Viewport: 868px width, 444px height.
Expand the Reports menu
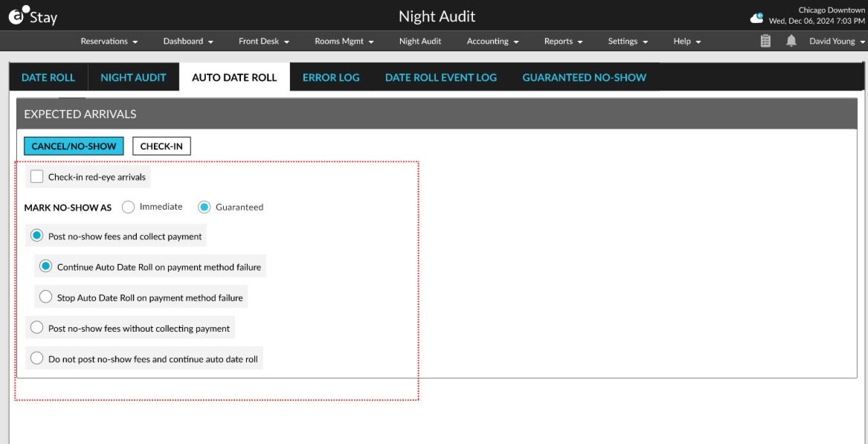[x=564, y=41]
